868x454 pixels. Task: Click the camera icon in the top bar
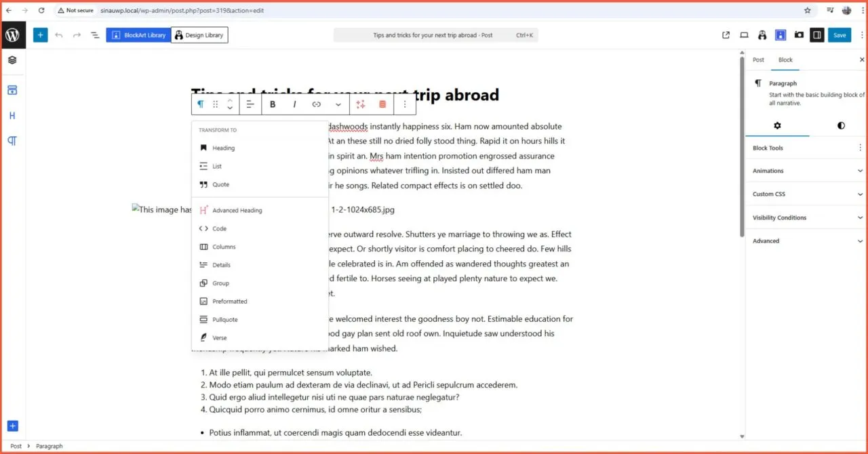[x=799, y=35]
